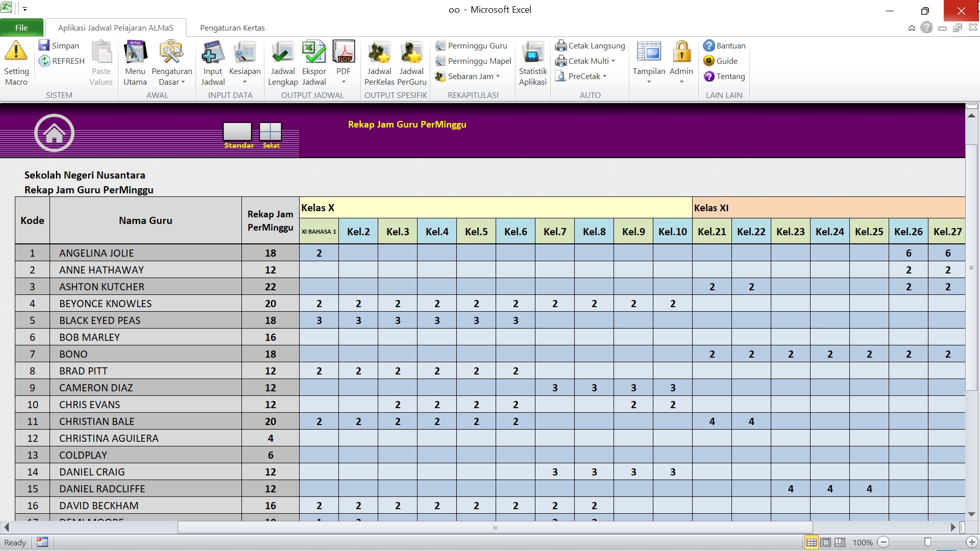Click the purple home circle icon
Image resolution: width=980 pixels, height=551 pixels.
54,133
